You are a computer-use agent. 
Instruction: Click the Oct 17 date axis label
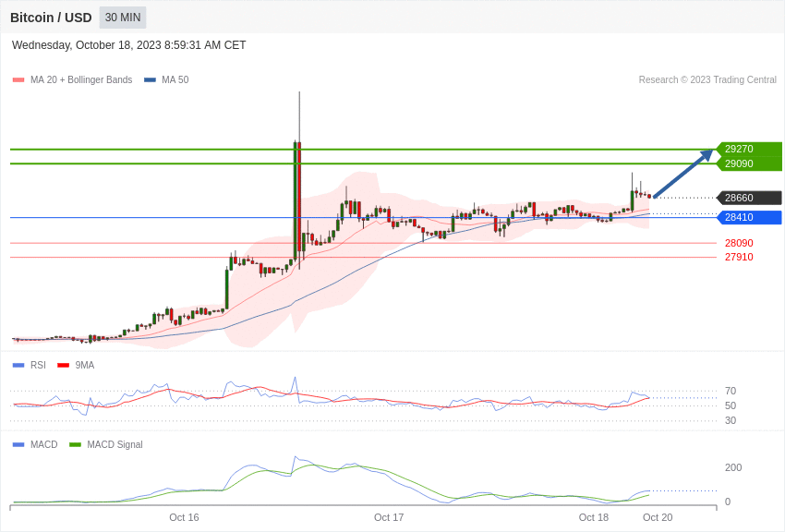click(389, 517)
